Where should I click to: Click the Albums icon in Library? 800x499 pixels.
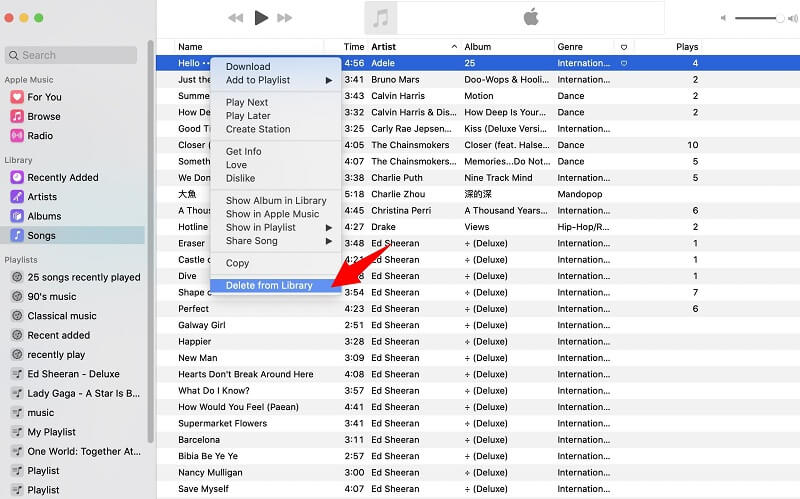17,216
